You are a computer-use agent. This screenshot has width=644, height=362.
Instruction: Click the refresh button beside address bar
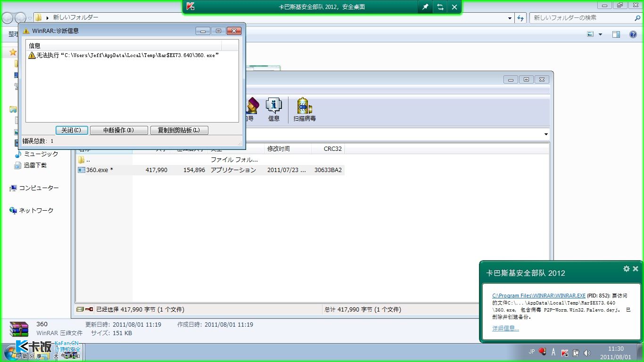(x=520, y=18)
